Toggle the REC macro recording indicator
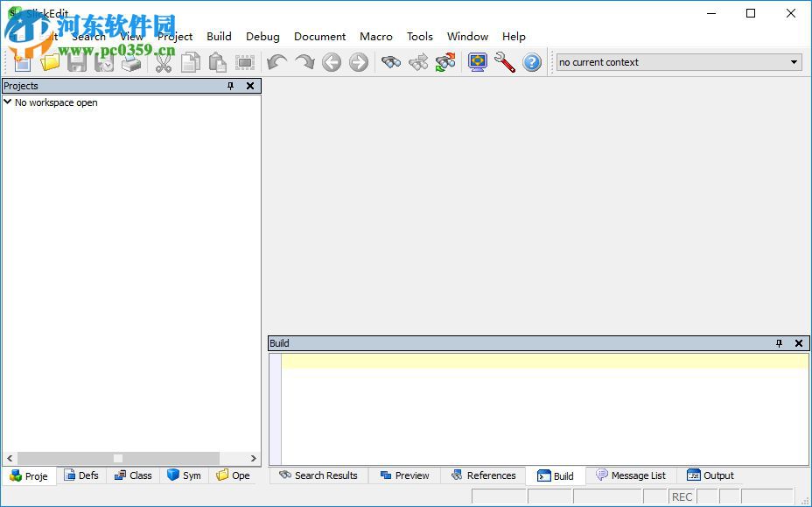Image resolution: width=812 pixels, height=507 pixels. [682, 496]
